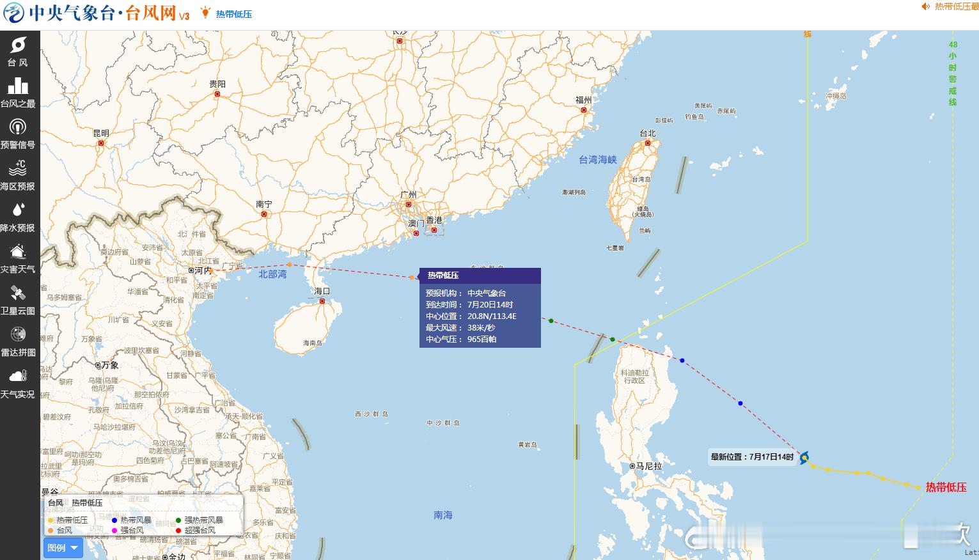Select blue forecast point nearer Luzon's coast
This screenshot has width=979, height=560.
click(x=682, y=361)
